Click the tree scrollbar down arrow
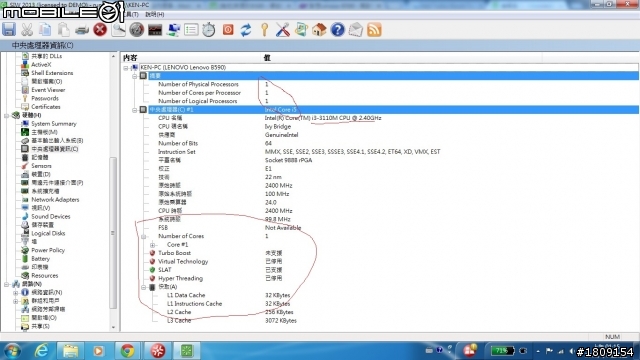This screenshot has width=640, height=360. pyautogui.click(x=113, y=327)
